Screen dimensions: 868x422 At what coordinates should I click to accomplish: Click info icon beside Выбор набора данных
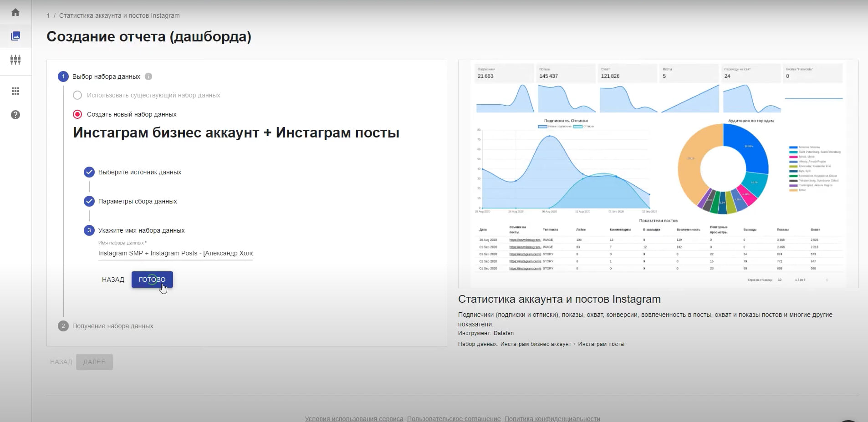(x=148, y=76)
